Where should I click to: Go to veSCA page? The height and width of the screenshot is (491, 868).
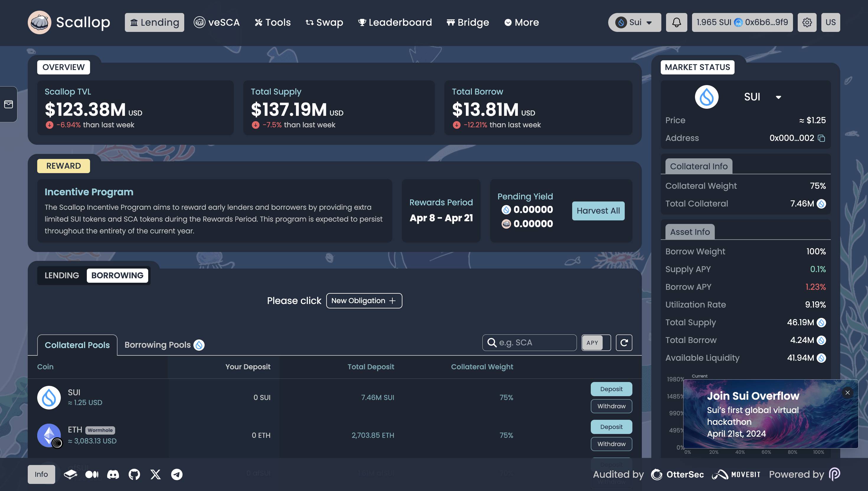(217, 22)
